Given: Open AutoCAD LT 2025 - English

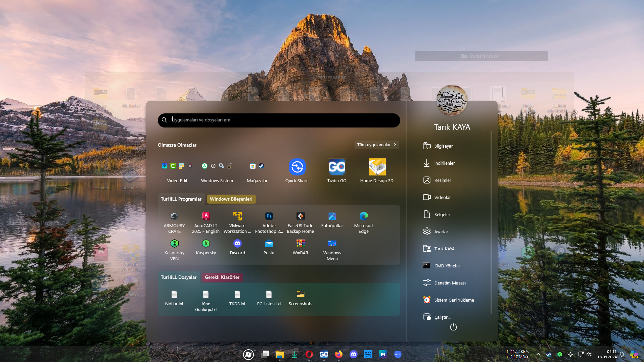Looking at the screenshot, I should 206,222.
